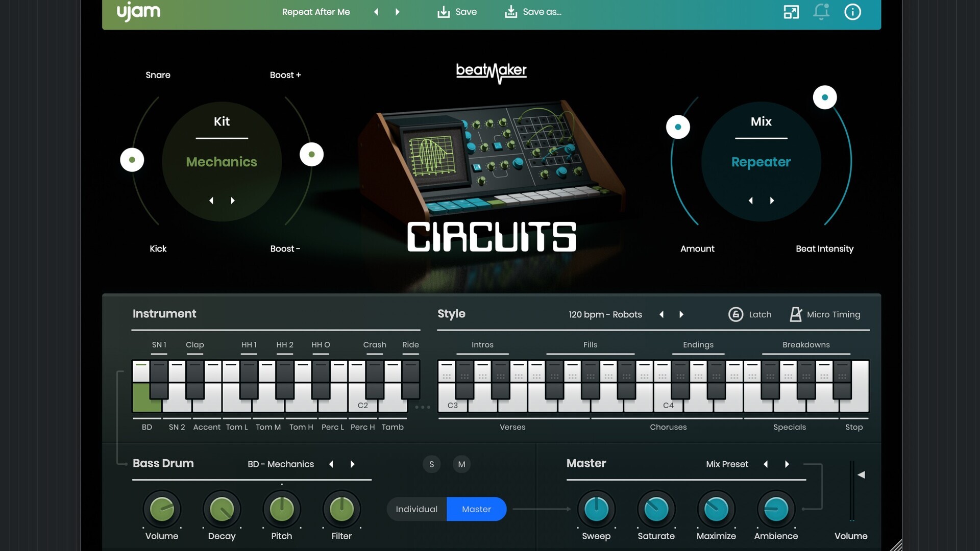
Task: Select previous Style arrow
Action: point(661,314)
